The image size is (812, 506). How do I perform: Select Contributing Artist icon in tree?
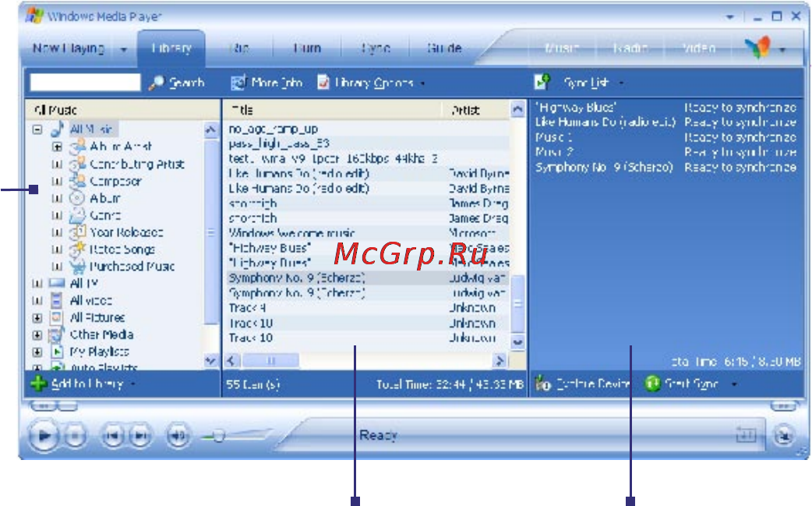77,164
